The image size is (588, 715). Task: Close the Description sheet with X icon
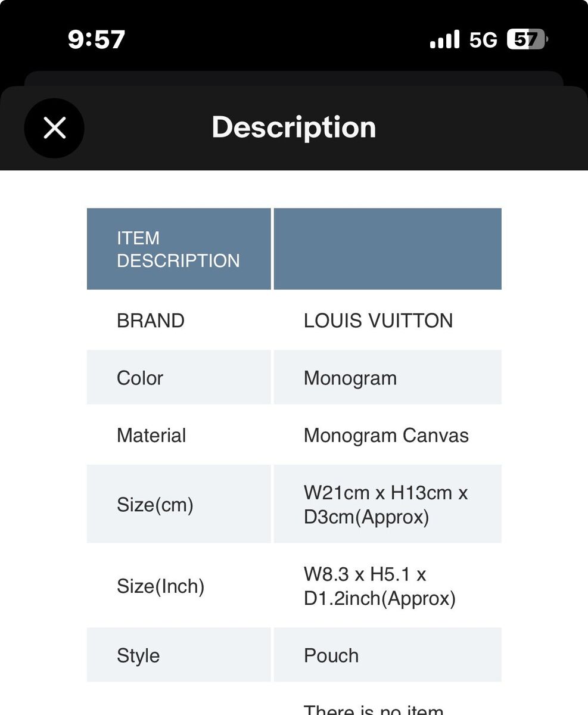[54, 128]
